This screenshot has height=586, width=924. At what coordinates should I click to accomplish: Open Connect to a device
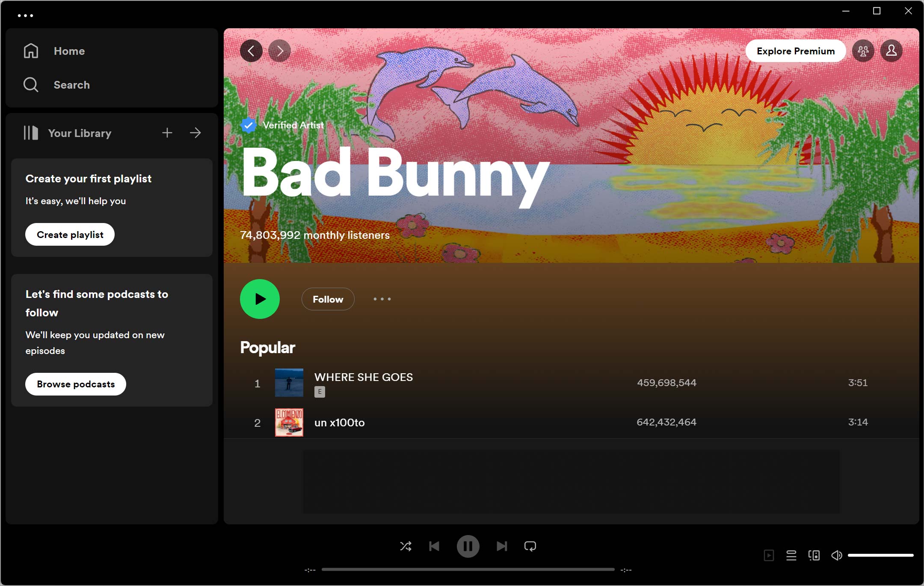pos(814,556)
